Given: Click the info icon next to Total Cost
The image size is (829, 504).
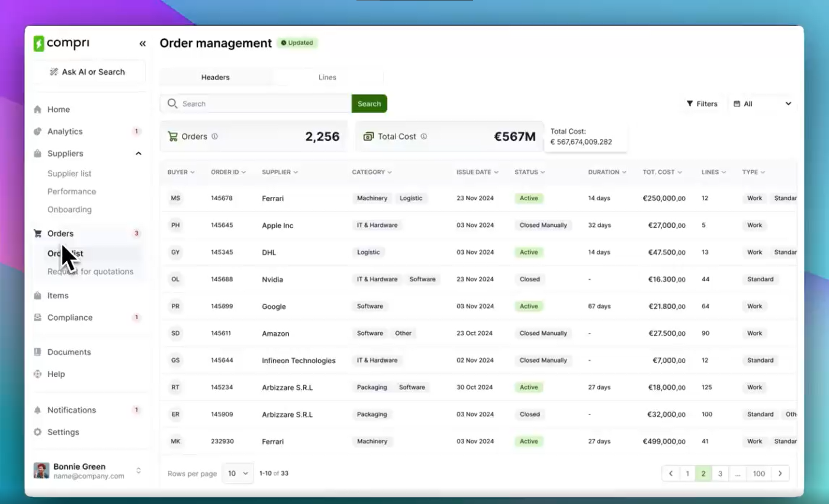Looking at the screenshot, I should pos(424,136).
